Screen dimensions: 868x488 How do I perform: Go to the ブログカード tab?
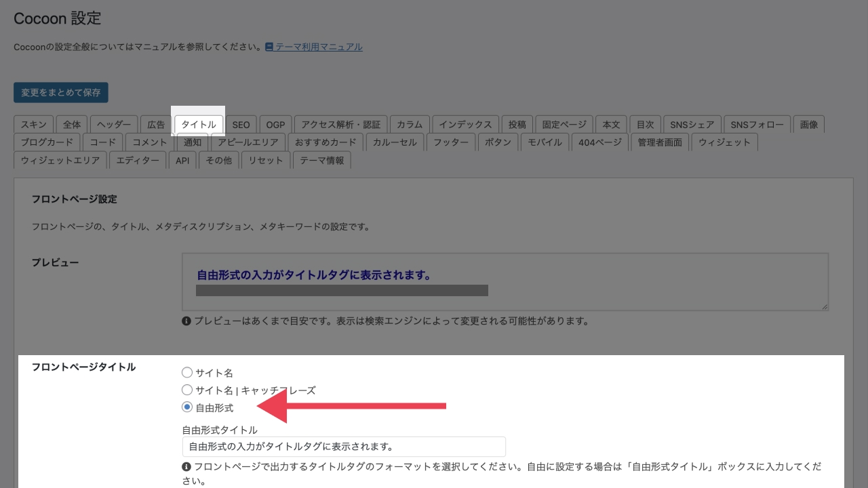pyautogui.click(x=47, y=142)
